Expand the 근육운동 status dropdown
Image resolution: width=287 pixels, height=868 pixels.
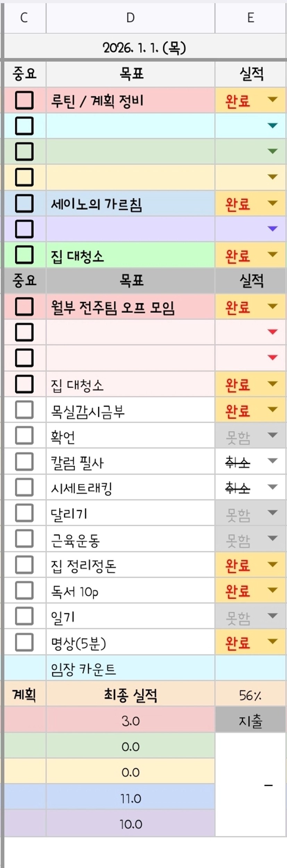[273, 539]
